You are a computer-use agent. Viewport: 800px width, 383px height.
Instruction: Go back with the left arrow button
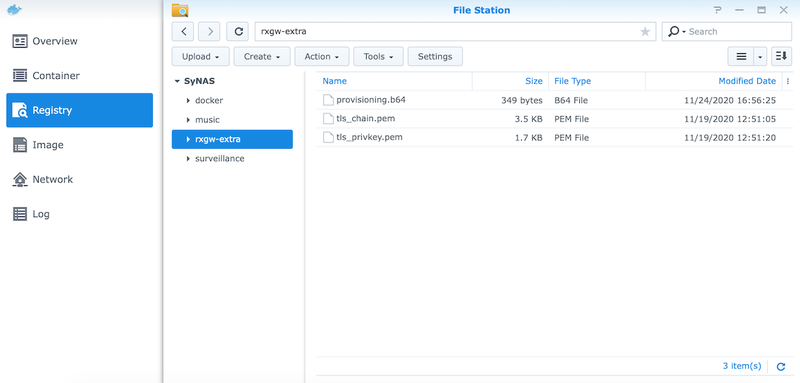tap(184, 32)
